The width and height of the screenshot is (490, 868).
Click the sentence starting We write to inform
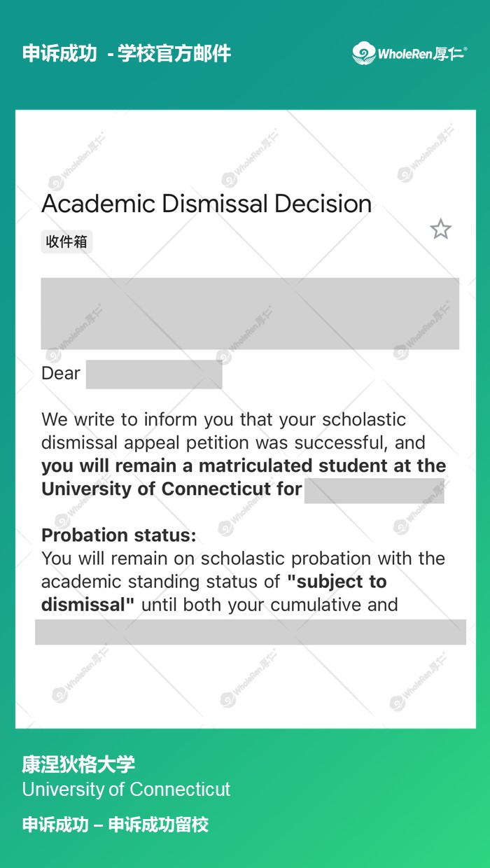(223, 420)
